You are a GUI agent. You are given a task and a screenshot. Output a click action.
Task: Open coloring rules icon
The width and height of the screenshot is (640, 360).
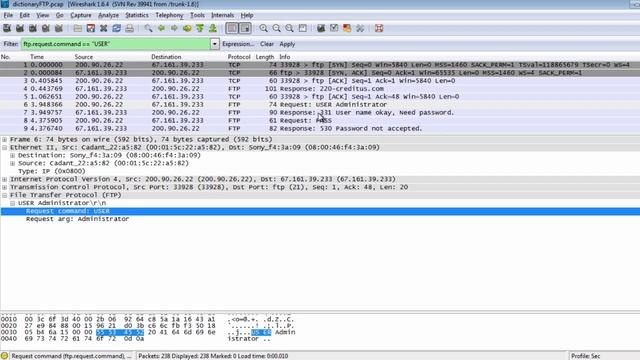347,28
